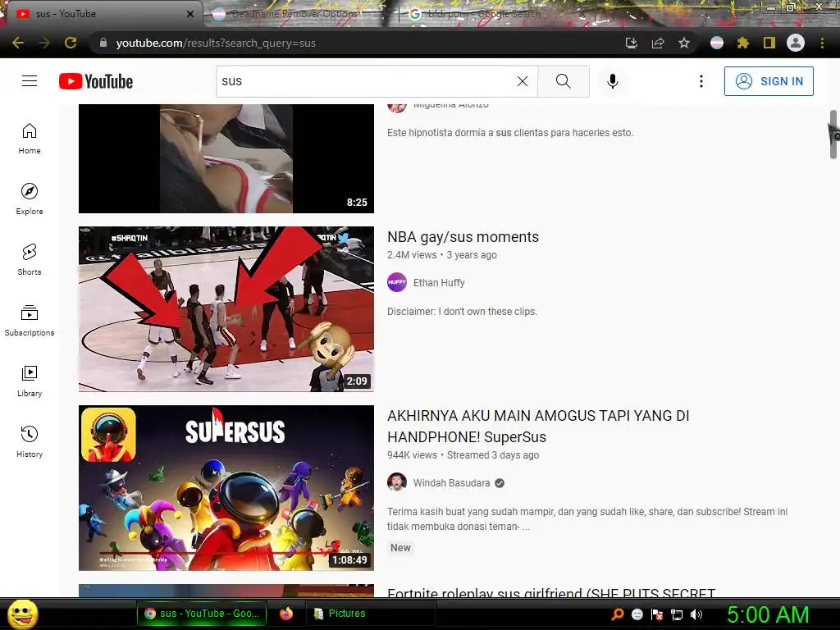Open the smiley start button
The width and height of the screenshot is (840, 630).
coord(22,614)
